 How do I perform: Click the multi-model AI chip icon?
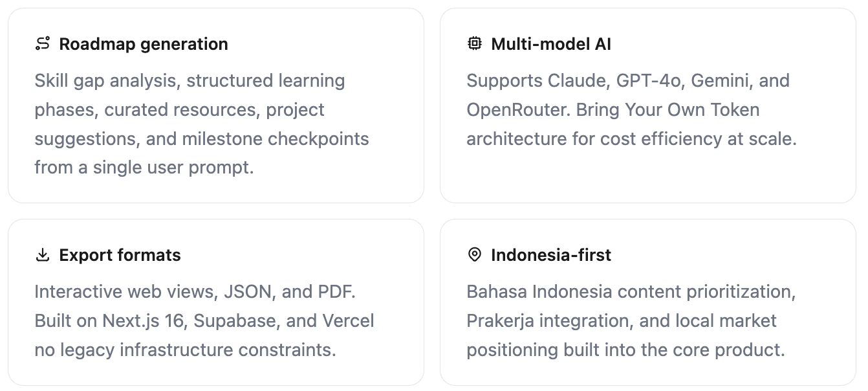[475, 44]
